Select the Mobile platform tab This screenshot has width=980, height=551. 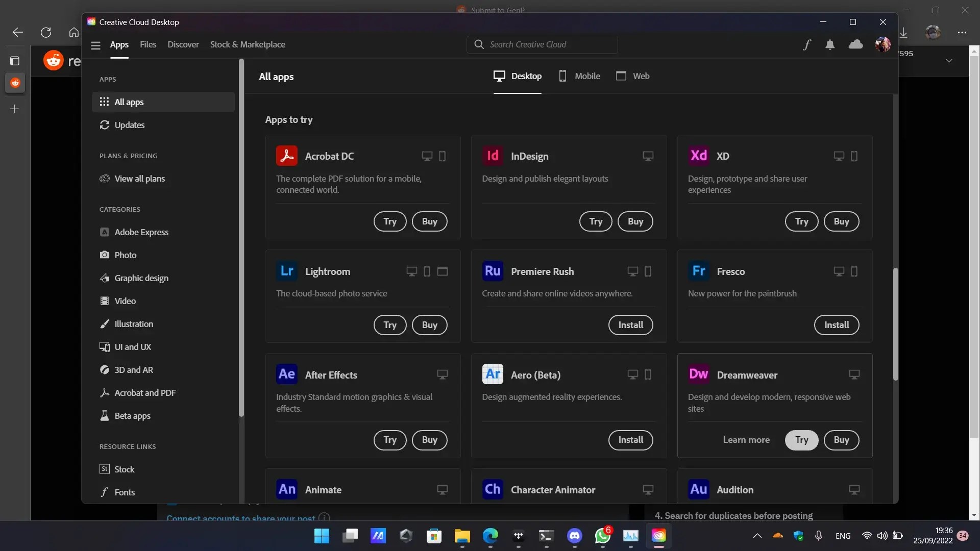(579, 76)
